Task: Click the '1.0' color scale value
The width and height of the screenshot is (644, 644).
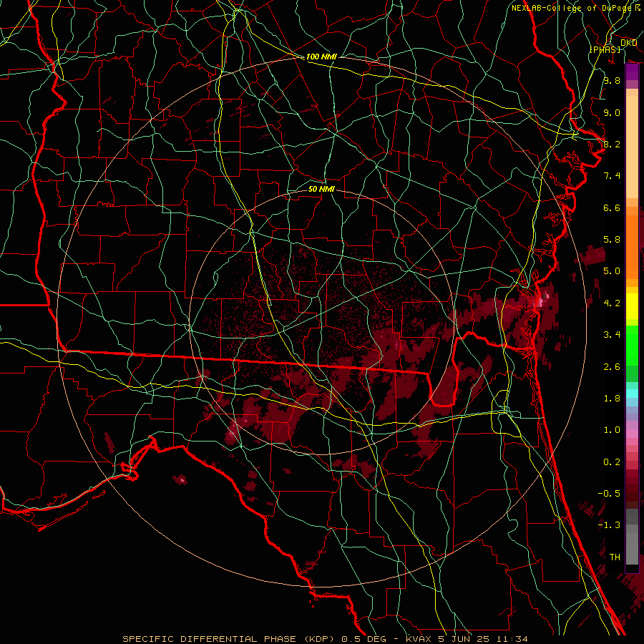Action: (612, 430)
